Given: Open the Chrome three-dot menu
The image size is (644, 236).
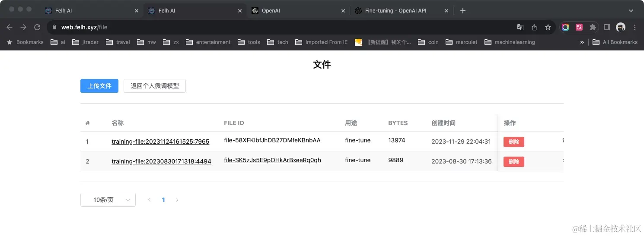Looking at the screenshot, I should pyautogui.click(x=634, y=27).
